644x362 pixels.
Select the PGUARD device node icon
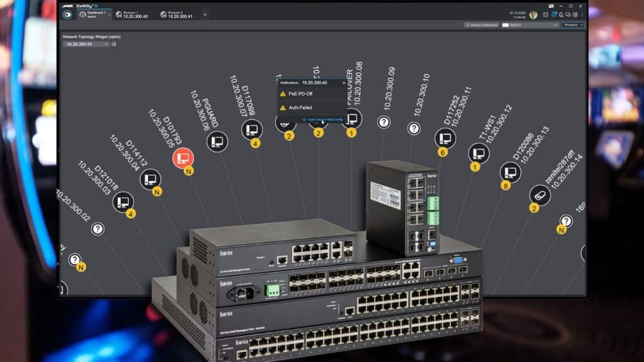[x=217, y=141]
